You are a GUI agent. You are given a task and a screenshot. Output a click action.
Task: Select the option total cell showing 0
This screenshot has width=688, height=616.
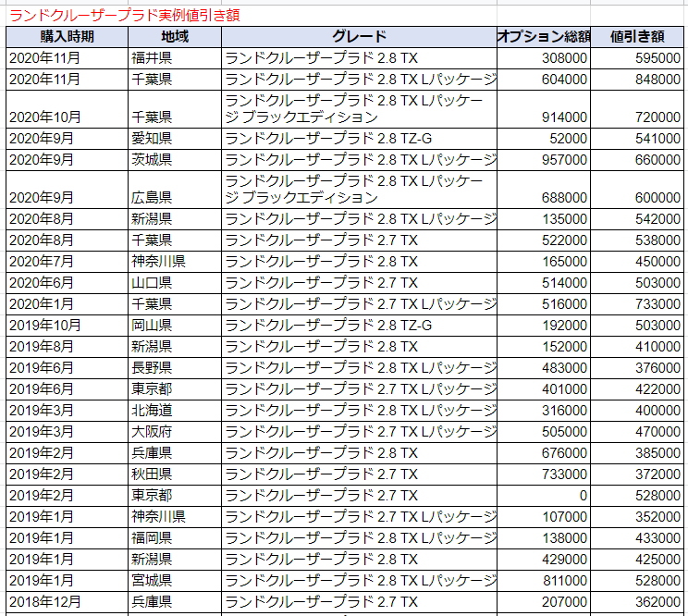544,496
